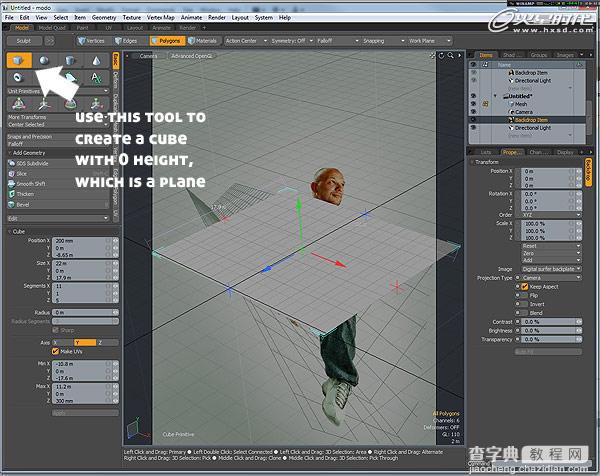The image size is (600, 476).
Task: Click the Size X field showing 22 m
Action: point(85,263)
